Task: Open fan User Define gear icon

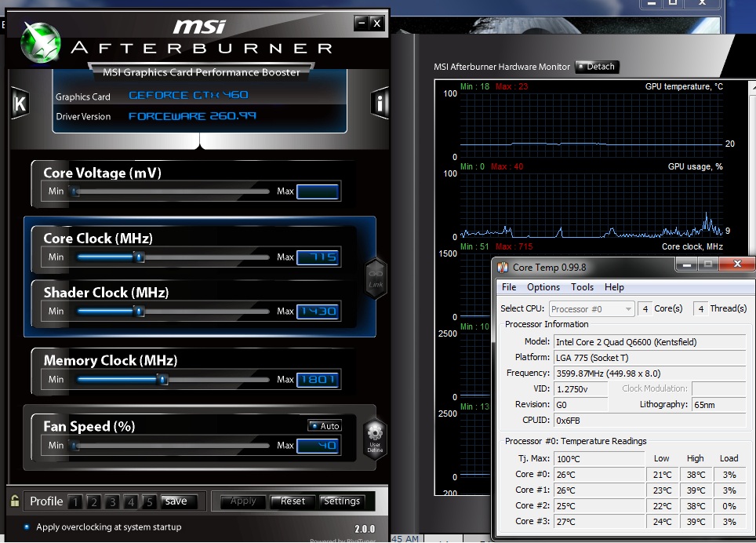Action: (375, 437)
